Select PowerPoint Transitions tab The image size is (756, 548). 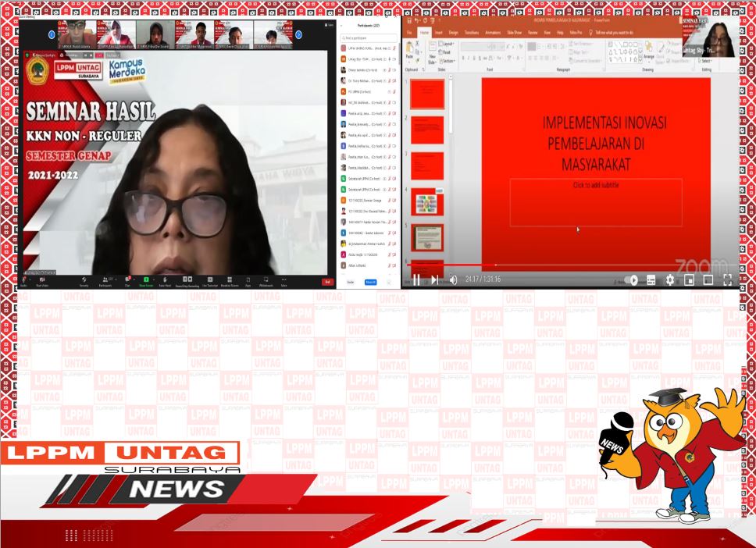472,33
